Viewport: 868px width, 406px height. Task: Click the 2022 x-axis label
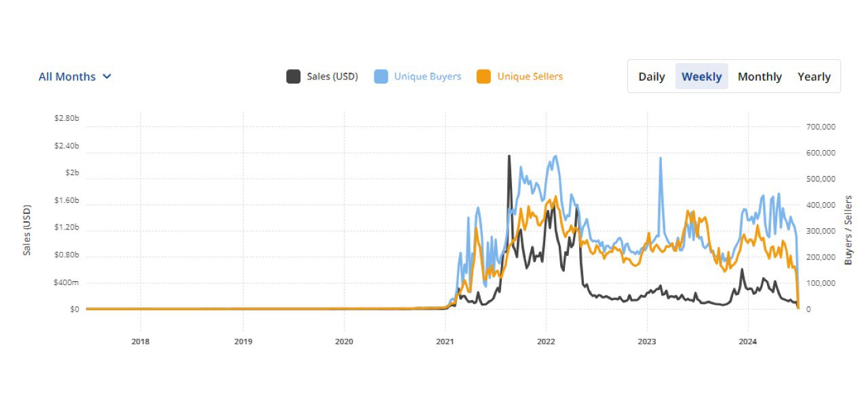click(x=546, y=342)
